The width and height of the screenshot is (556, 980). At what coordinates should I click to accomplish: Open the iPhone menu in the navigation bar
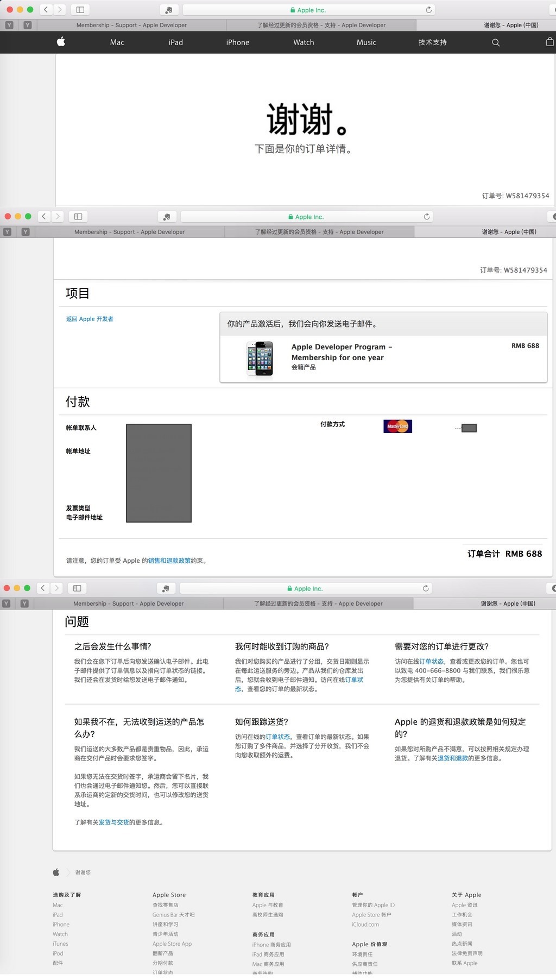point(238,42)
